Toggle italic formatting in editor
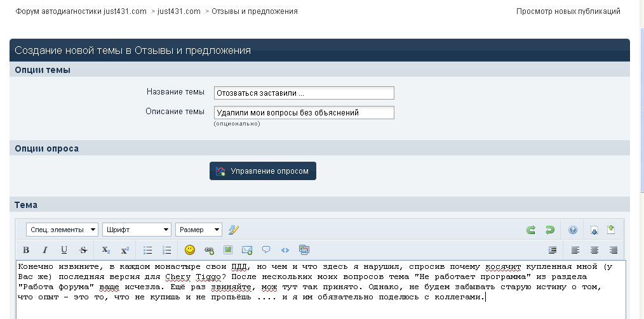This screenshot has height=319, width=644. click(x=45, y=250)
